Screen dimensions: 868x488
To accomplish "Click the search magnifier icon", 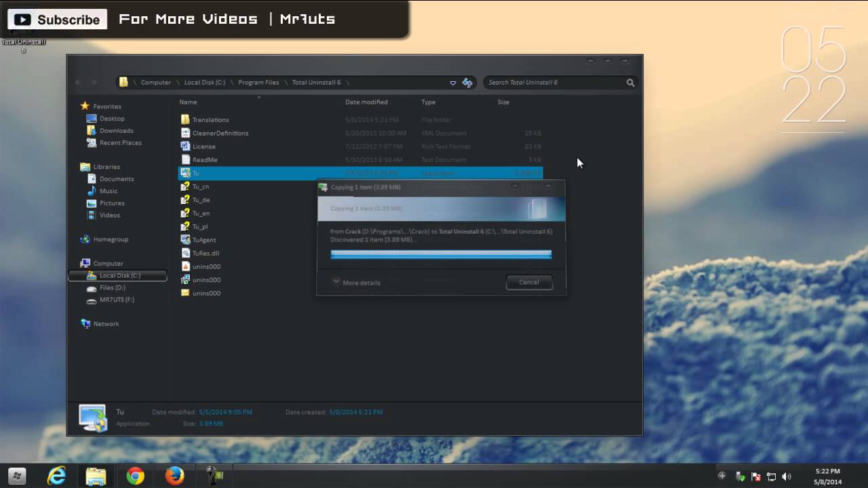I will tap(631, 83).
